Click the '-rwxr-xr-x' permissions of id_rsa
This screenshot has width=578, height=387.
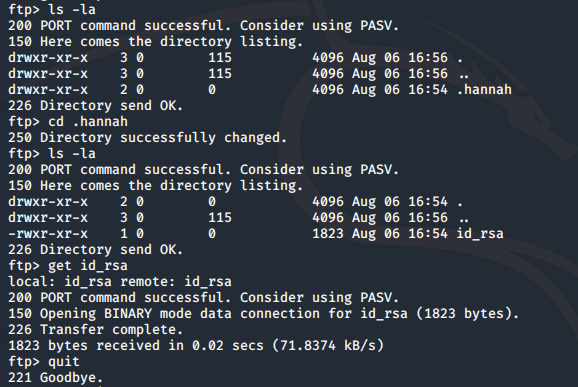tap(48, 234)
